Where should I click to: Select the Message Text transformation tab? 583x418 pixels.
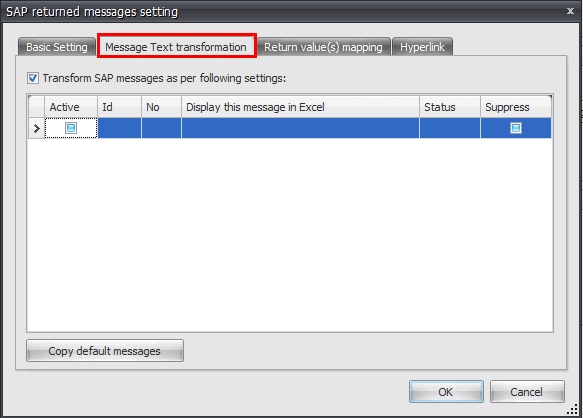[176, 46]
